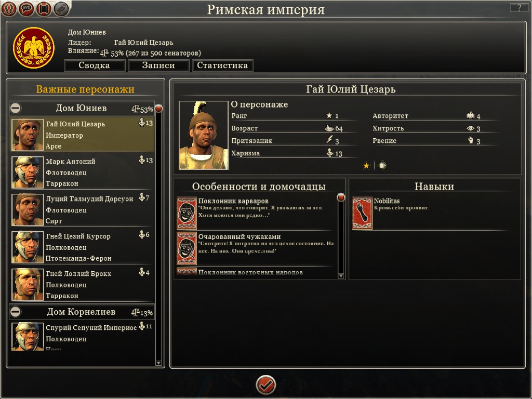The height and width of the screenshot is (399, 532).
Task: Click the help question mark button
Action: (519, 7)
